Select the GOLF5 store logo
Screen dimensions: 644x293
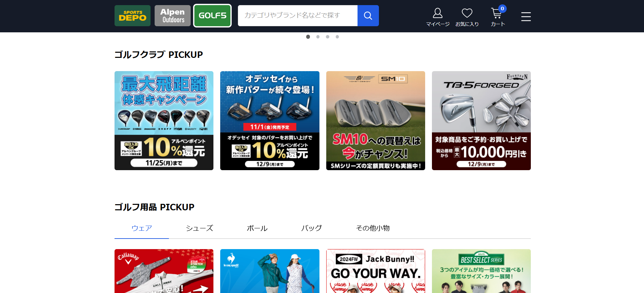click(x=212, y=16)
